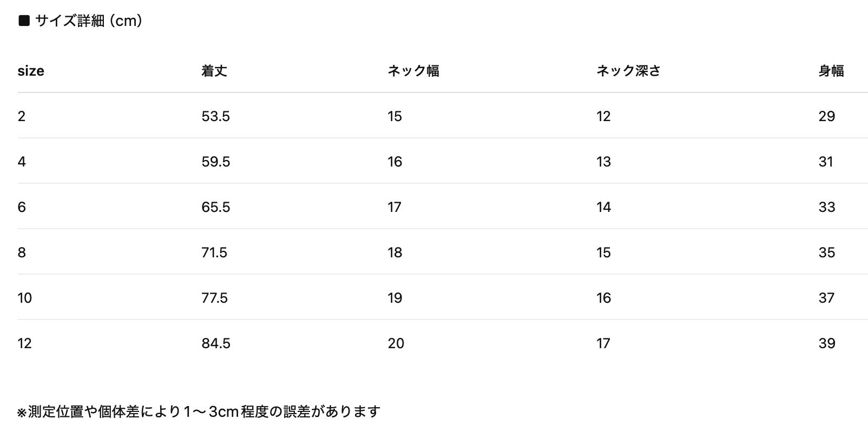868x439 pixels.
Task: Click the ネック幅 column header
Action: coord(413,71)
